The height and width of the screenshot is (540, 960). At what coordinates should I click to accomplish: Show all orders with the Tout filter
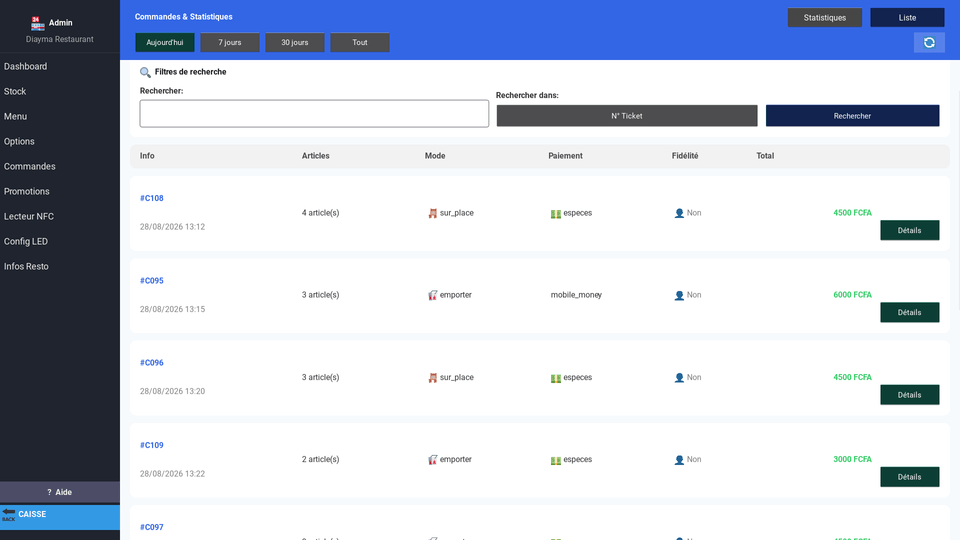point(360,42)
